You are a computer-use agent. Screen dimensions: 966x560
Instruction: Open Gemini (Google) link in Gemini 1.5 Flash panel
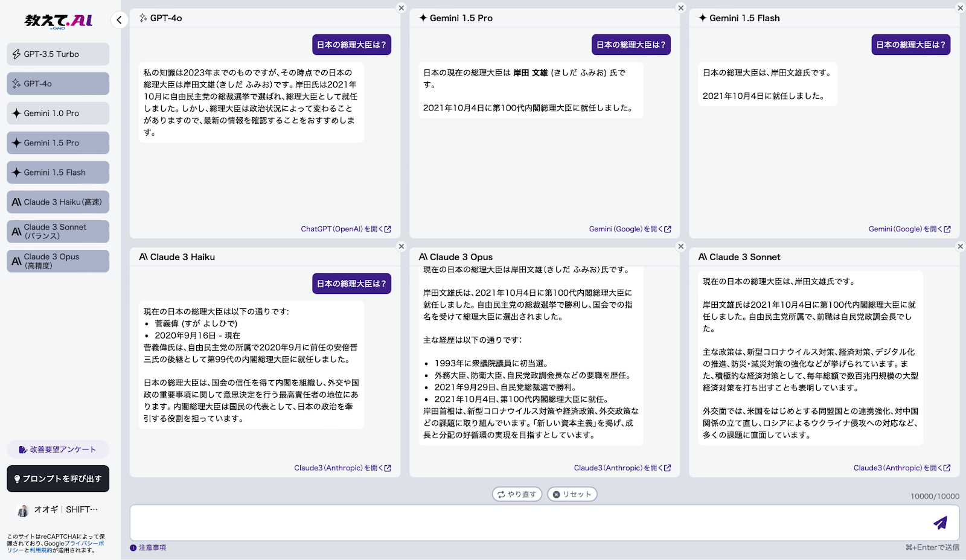coord(909,229)
